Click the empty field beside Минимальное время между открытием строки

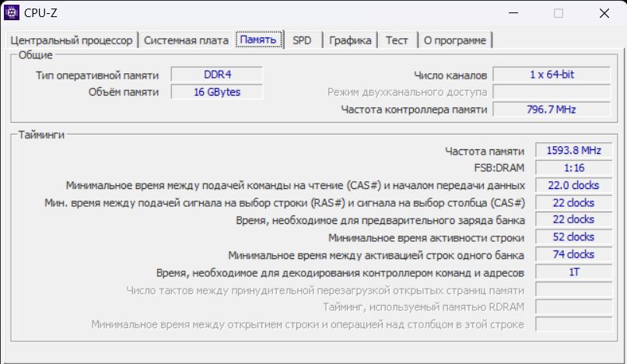point(574,324)
